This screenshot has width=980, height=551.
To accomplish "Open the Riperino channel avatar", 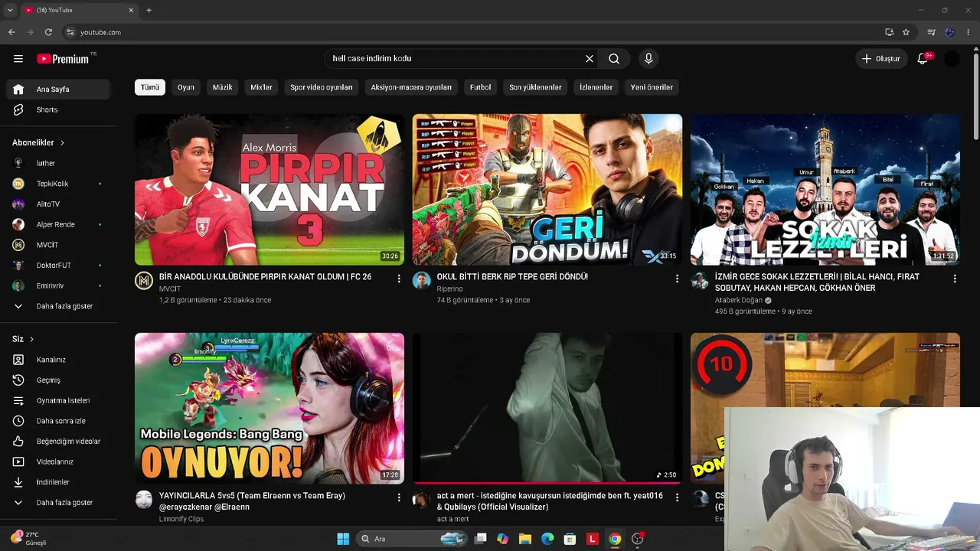I will [x=422, y=281].
